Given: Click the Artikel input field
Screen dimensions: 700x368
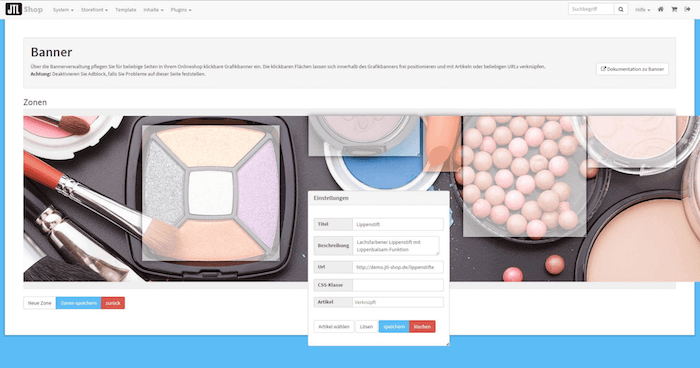Looking at the screenshot, I should (x=398, y=302).
